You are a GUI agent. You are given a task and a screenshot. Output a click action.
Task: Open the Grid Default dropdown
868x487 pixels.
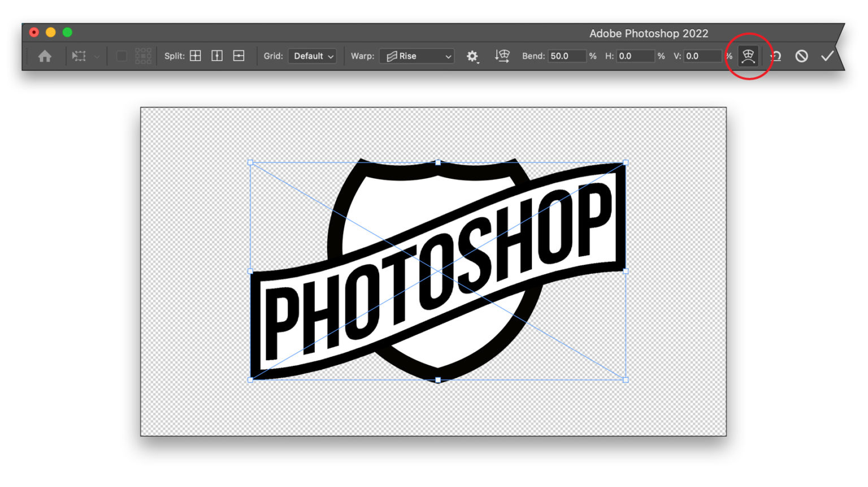312,56
